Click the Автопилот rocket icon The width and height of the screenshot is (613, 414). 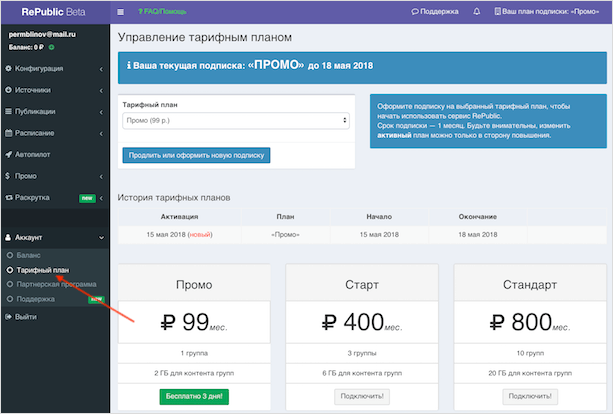pyautogui.click(x=9, y=155)
